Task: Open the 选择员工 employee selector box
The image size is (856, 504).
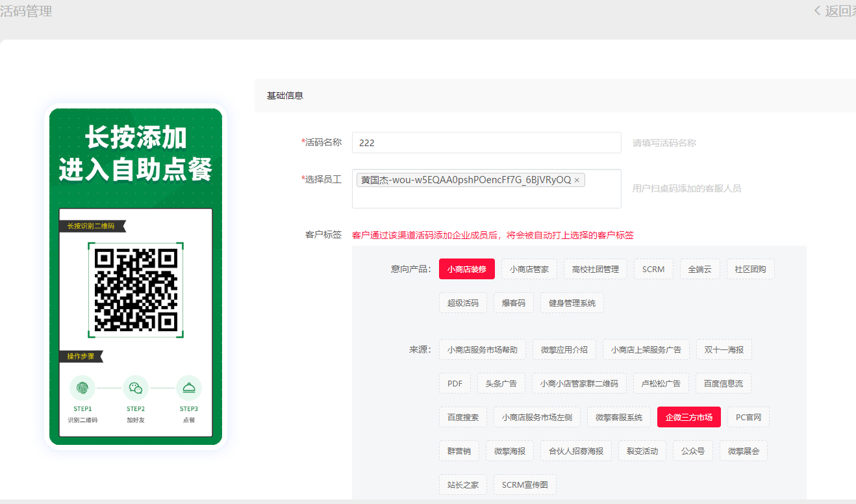Action: [x=486, y=196]
